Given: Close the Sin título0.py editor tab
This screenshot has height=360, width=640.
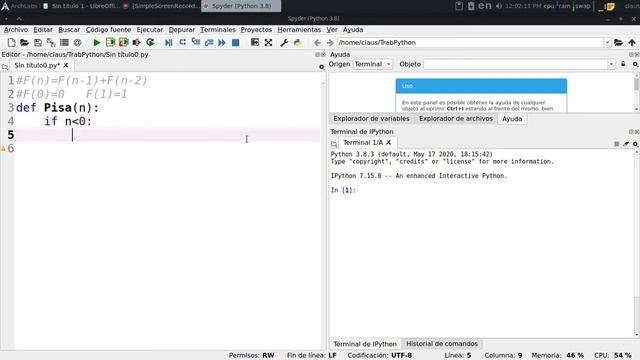Looking at the screenshot, I should click(x=66, y=65).
